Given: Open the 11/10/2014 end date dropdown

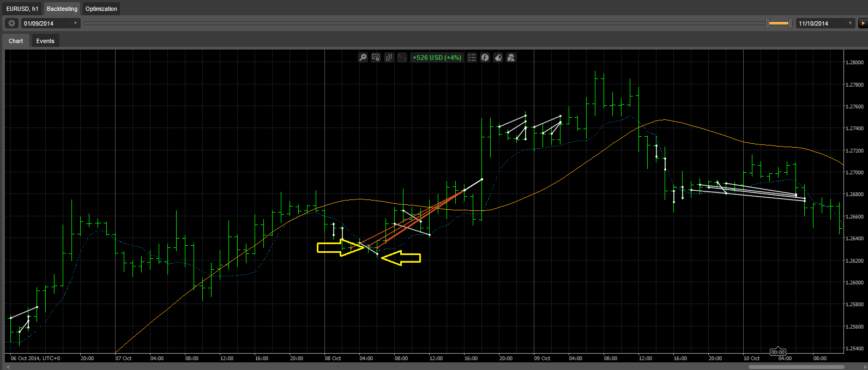Looking at the screenshot, I should tap(825, 23).
